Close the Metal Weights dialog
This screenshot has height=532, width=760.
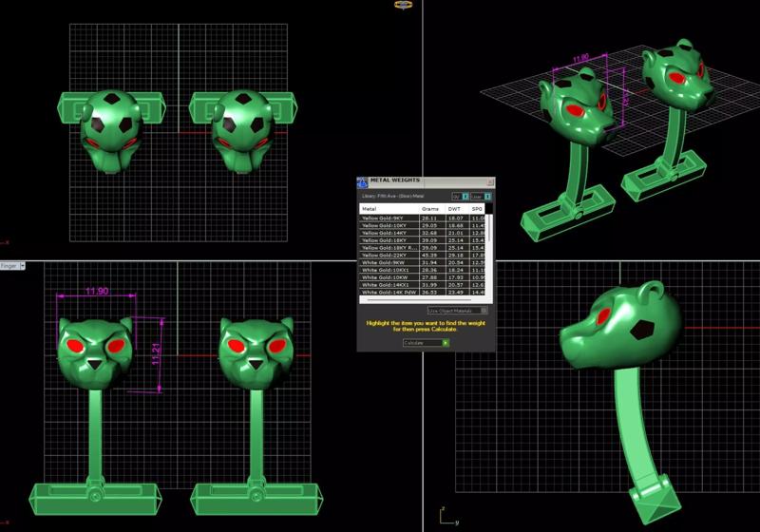[x=490, y=182]
